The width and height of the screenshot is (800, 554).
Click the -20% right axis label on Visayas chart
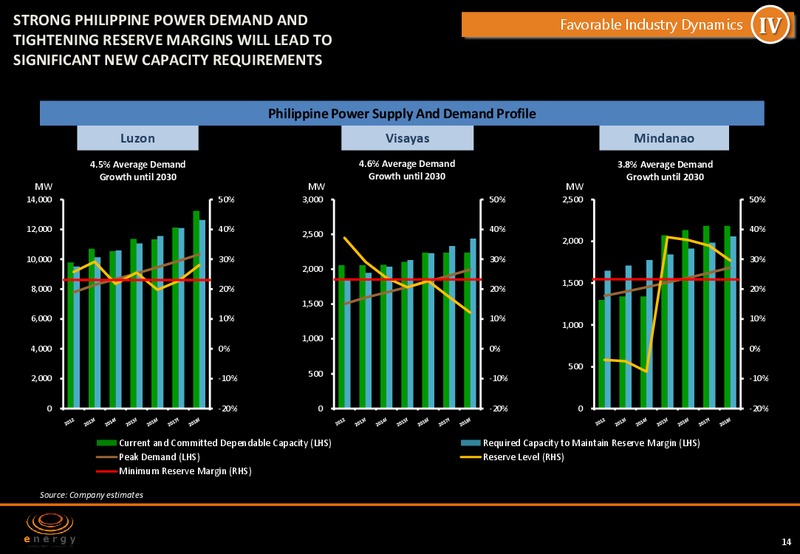pyautogui.click(x=496, y=409)
